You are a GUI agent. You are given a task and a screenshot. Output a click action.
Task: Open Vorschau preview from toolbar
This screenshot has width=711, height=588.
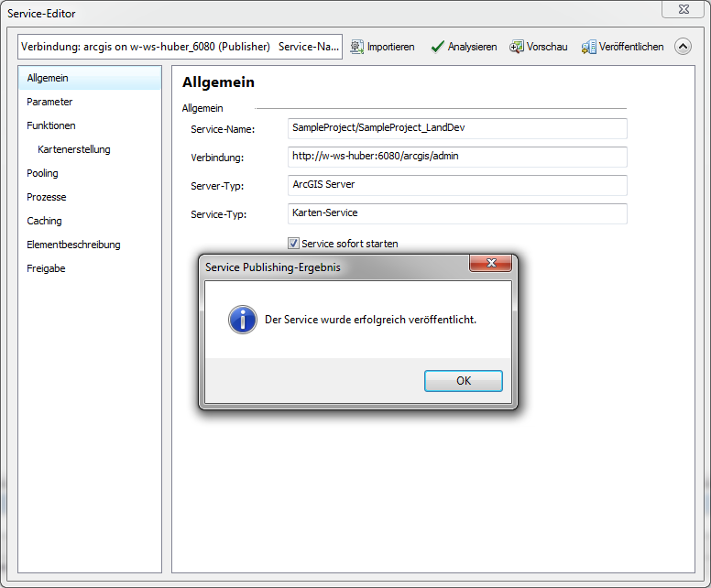click(517, 47)
